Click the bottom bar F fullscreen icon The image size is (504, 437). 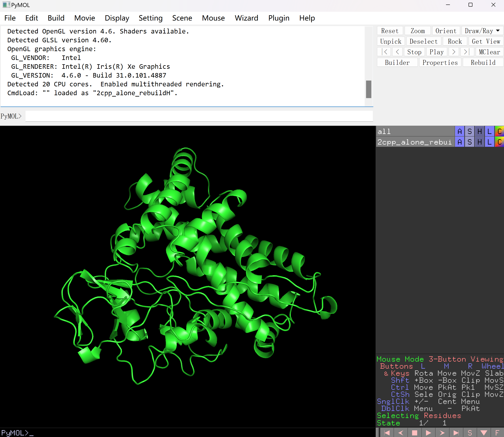(x=497, y=433)
